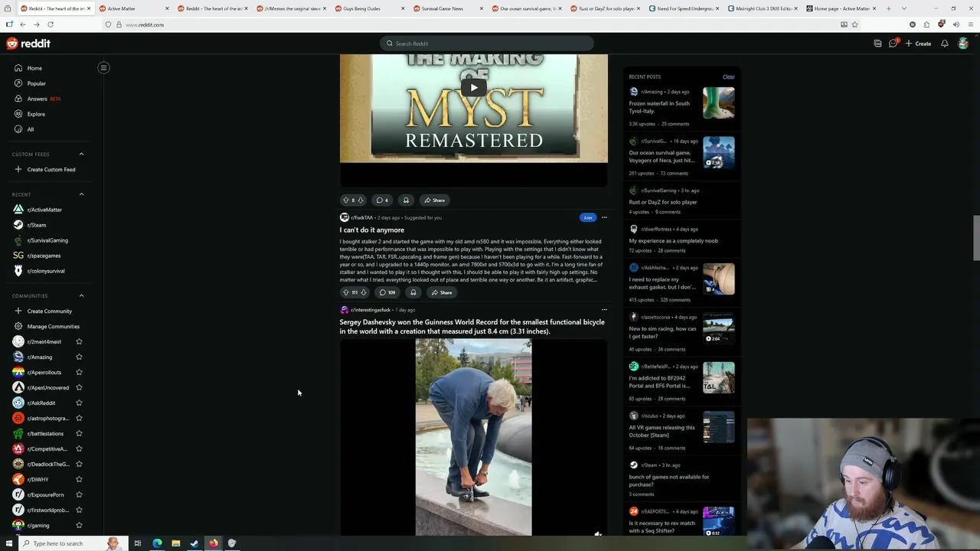Open Explore in sidebar
The height and width of the screenshot is (551, 980).
pyautogui.click(x=36, y=114)
